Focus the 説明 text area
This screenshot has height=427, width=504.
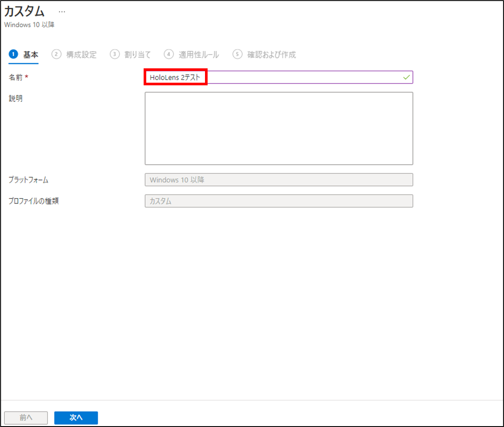pos(279,128)
